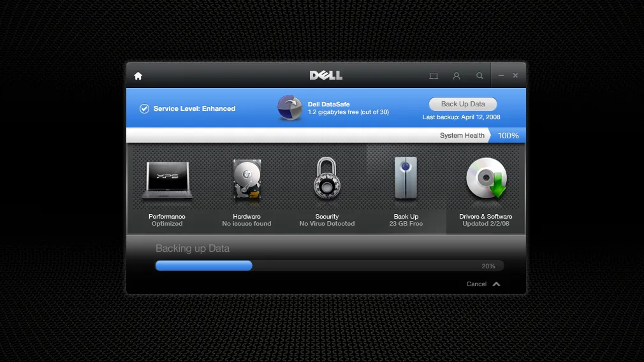Open the window/display icon in title bar

click(x=434, y=76)
